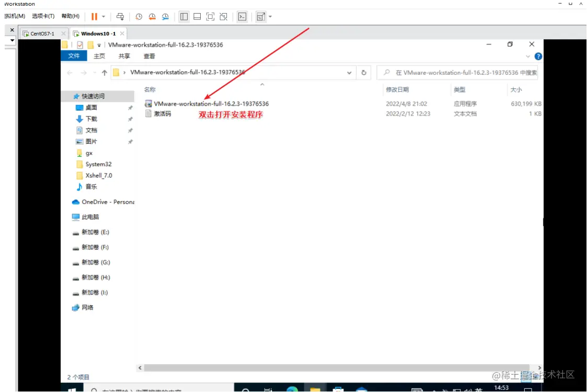Click the explorer forward arrow
Screen dimensions: 587x392
click(x=84, y=73)
